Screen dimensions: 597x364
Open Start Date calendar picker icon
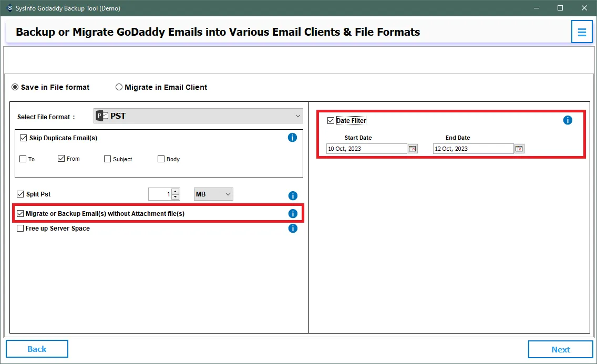point(413,149)
